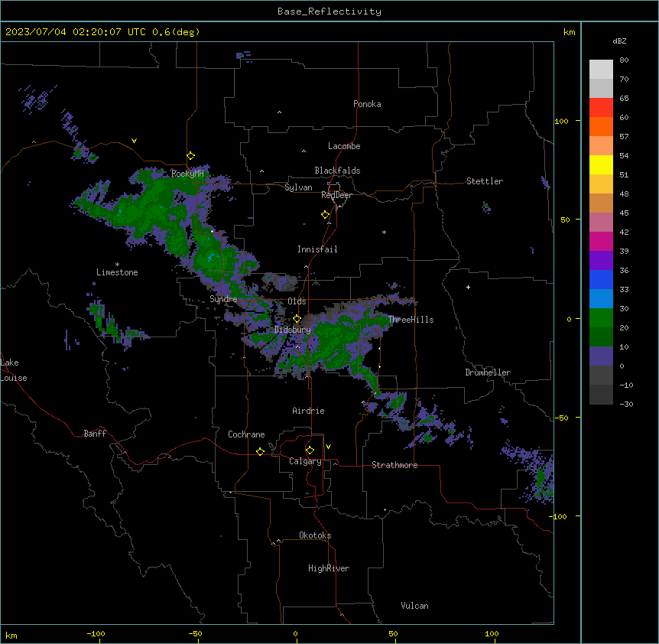Click the yellow diamond marker beside RockyMH
659x644 pixels.
click(191, 156)
